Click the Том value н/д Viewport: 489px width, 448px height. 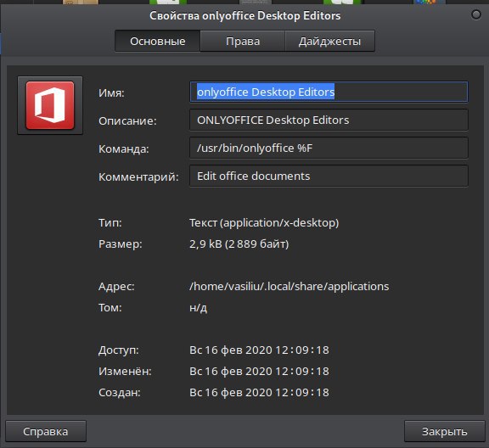[x=199, y=308]
